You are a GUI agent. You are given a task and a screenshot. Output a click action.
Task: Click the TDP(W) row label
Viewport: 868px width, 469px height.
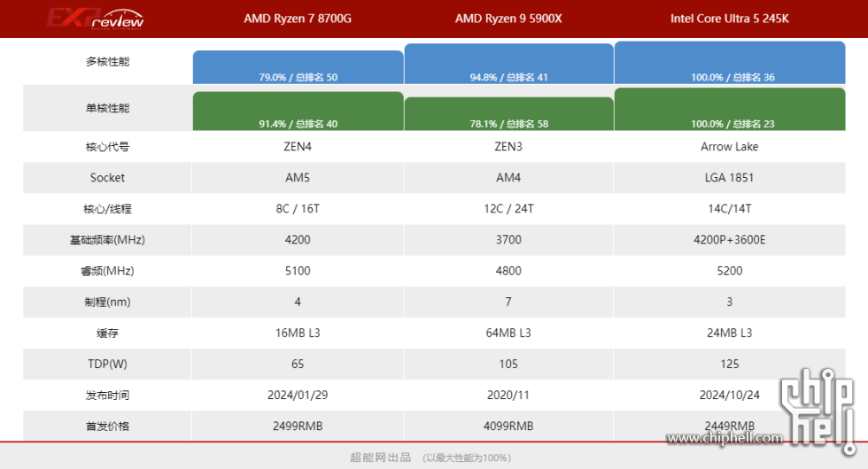(107, 364)
